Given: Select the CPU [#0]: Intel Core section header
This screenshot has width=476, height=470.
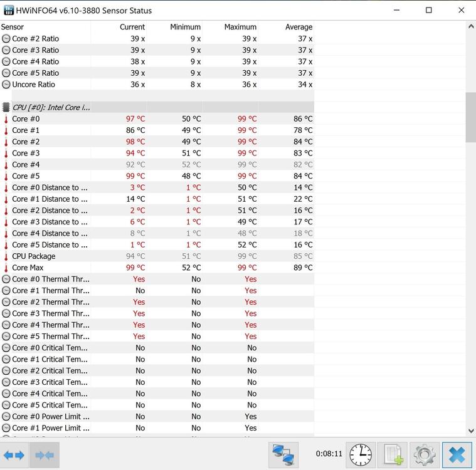Looking at the screenshot, I should [x=51, y=108].
